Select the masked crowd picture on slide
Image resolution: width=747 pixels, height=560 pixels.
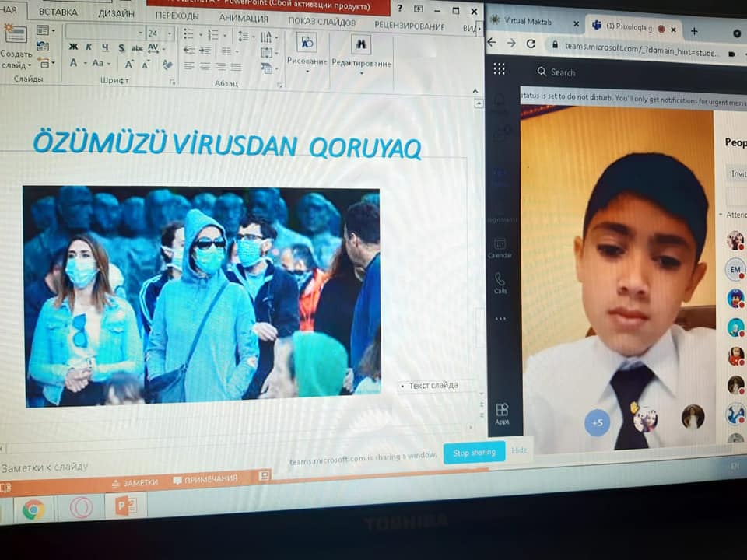(x=202, y=296)
